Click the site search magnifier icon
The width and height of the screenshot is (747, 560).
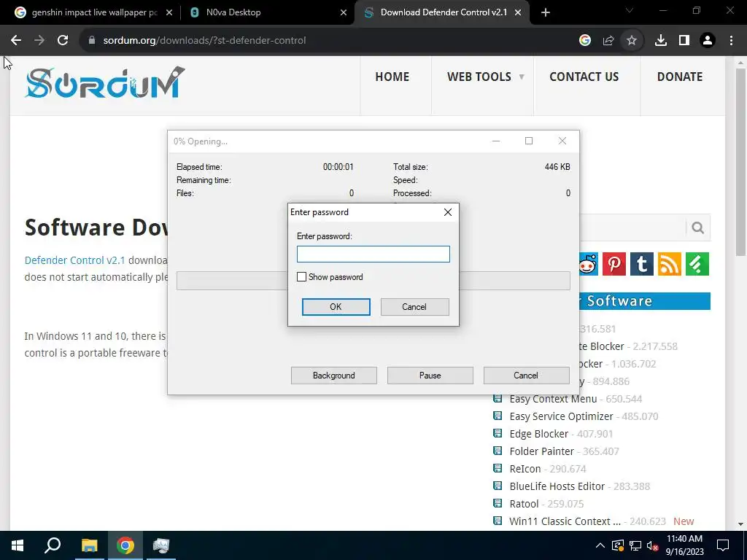(698, 227)
